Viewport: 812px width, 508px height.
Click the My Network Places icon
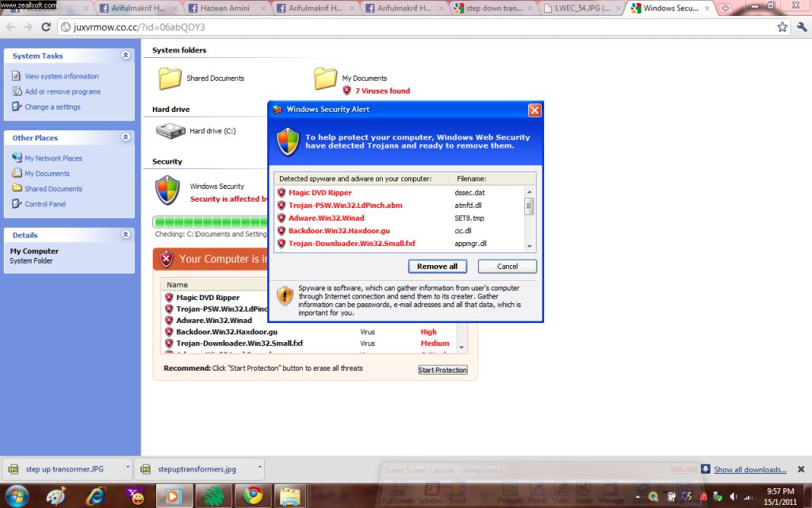(x=17, y=158)
